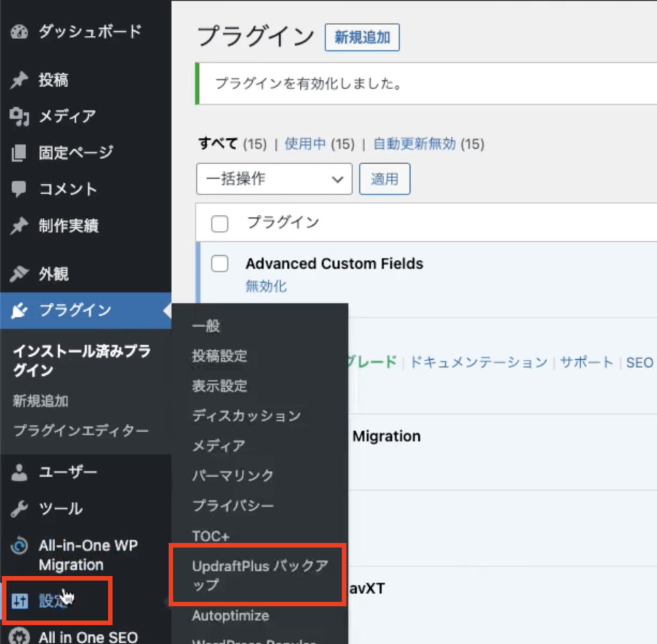Click the 適用 apply button
The image size is (657, 644).
[x=384, y=179]
